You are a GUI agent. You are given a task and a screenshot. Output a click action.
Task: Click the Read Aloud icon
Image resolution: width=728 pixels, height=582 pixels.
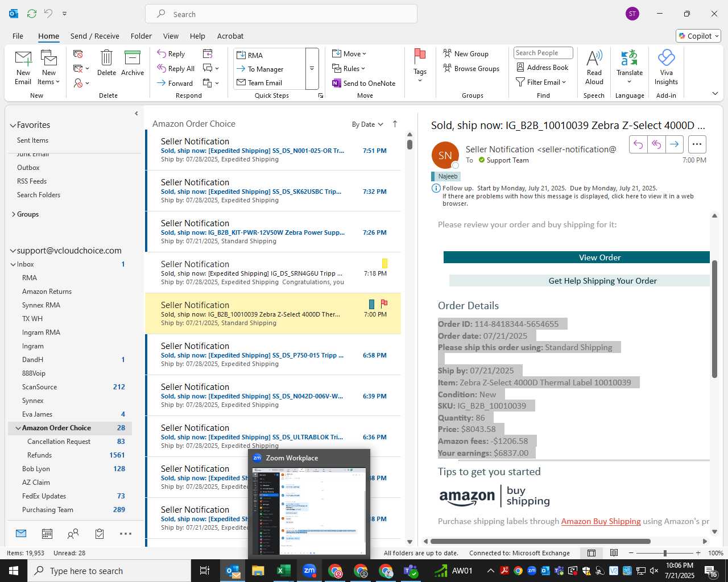pos(594,68)
